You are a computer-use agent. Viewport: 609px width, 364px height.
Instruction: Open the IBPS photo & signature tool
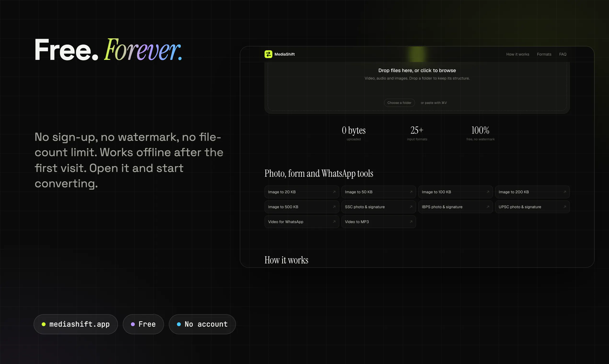455,207
